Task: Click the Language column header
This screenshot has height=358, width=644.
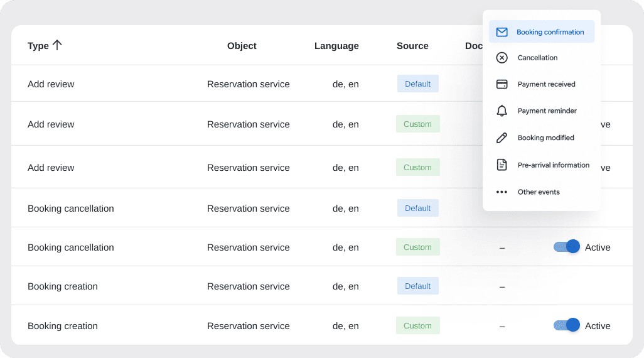Action: (336, 46)
